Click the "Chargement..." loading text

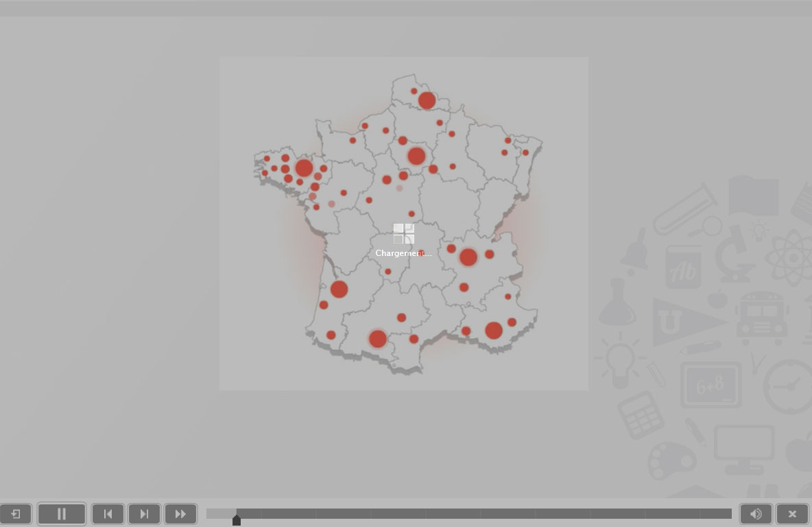pos(403,253)
